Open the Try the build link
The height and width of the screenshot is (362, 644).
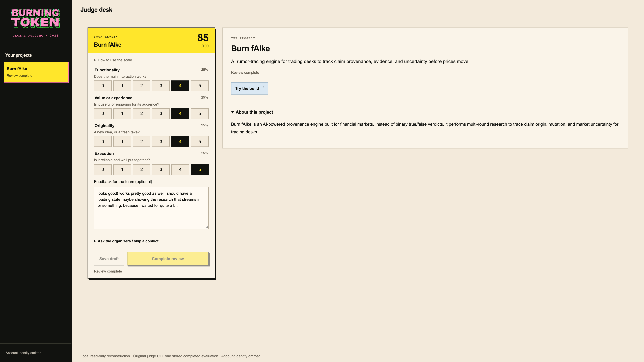250,88
